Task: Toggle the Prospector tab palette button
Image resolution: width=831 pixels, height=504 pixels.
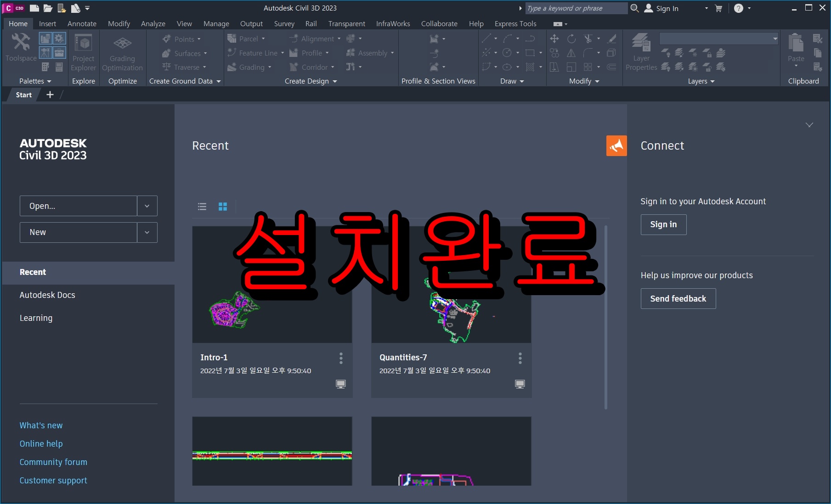Action: (45, 39)
